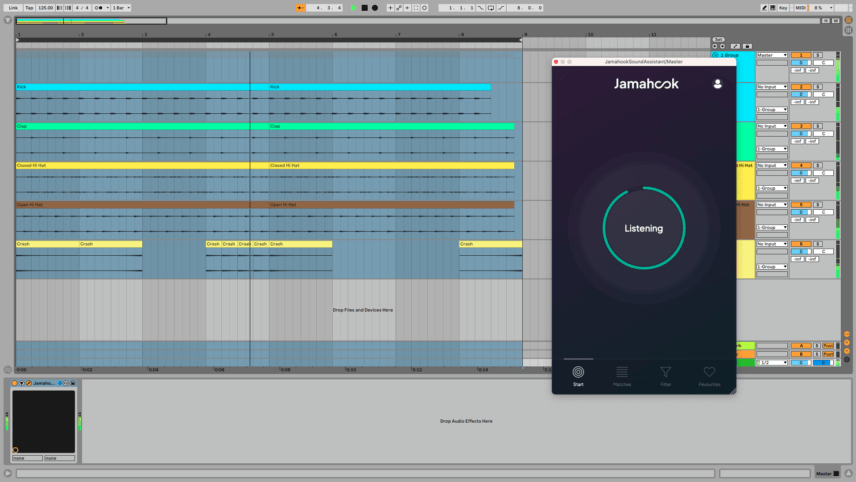Open the Jamahook user profile icon
This screenshot has height=482, width=856.
(x=717, y=84)
